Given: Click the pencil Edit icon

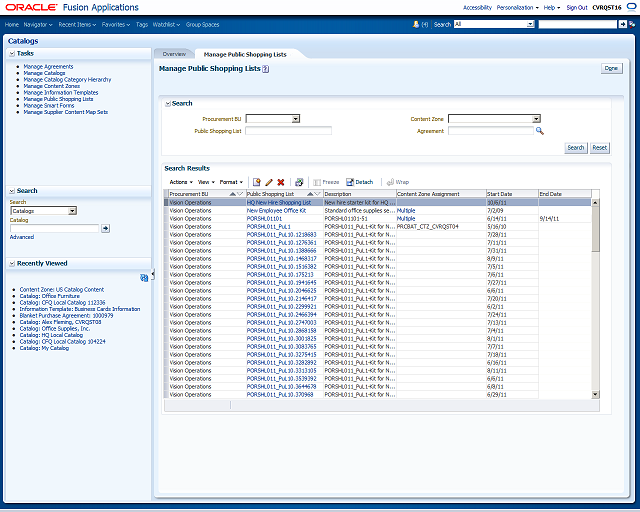Looking at the screenshot, I should pyautogui.click(x=269, y=182).
